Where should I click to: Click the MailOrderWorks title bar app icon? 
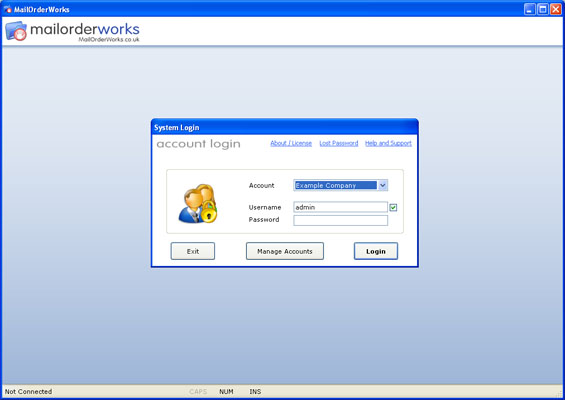click(x=8, y=9)
